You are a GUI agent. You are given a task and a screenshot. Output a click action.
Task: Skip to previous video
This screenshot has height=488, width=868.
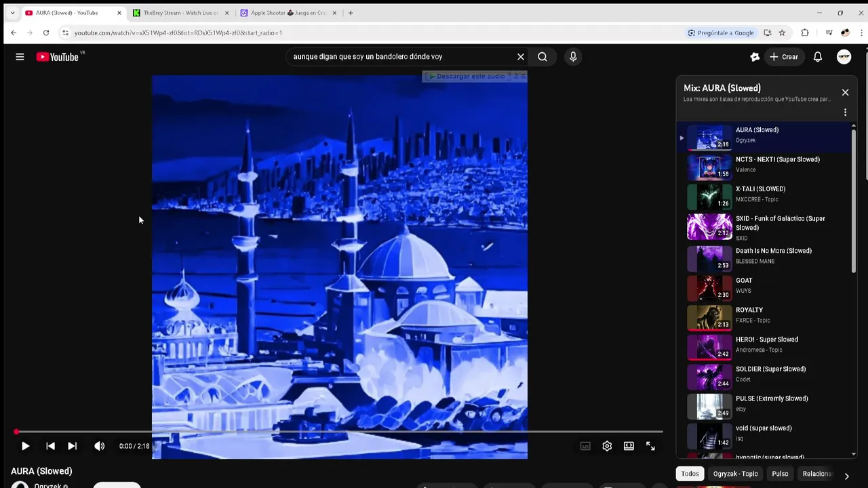[x=50, y=446]
